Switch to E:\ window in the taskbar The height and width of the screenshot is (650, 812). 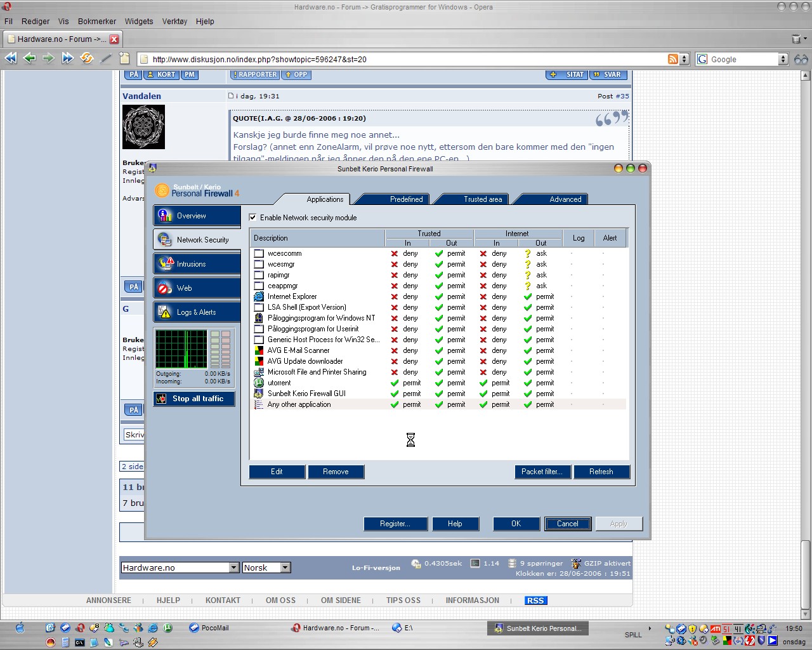(403, 628)
